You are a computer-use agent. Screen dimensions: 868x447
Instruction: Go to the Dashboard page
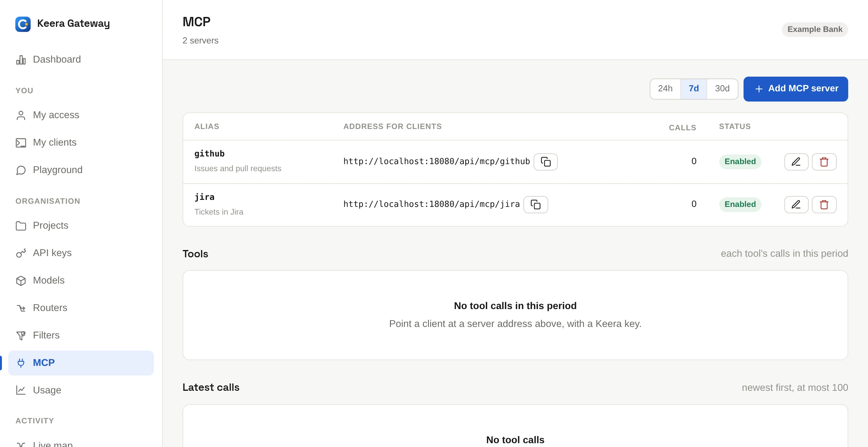81,60
